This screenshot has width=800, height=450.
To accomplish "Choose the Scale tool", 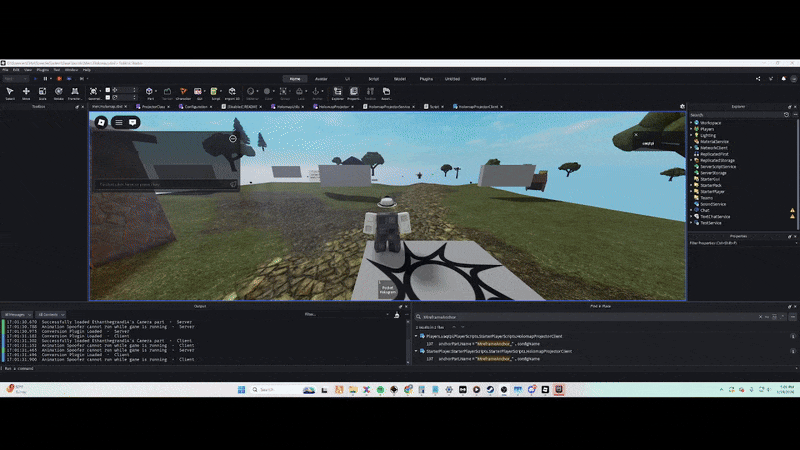I will [42, 92].
